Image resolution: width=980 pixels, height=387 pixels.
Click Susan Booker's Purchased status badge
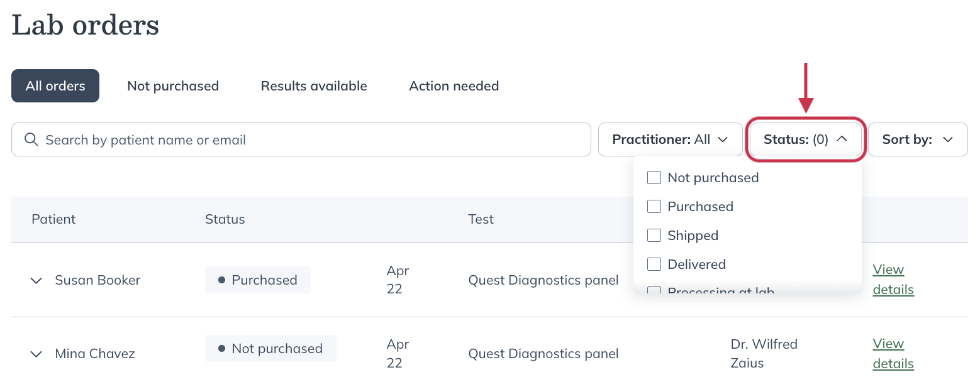tap(258, 280)
